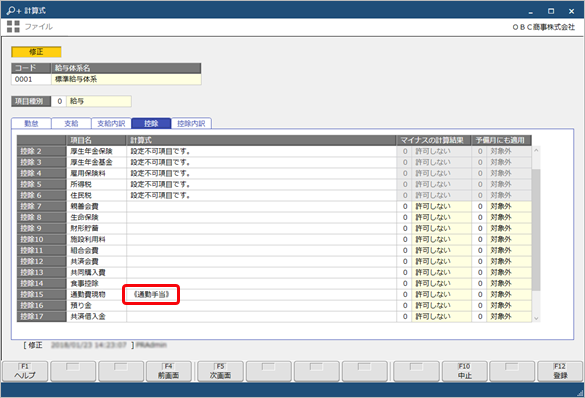Click the scroll up arrow of the table
Screen dimensions: 585x398
pos(536,150)
